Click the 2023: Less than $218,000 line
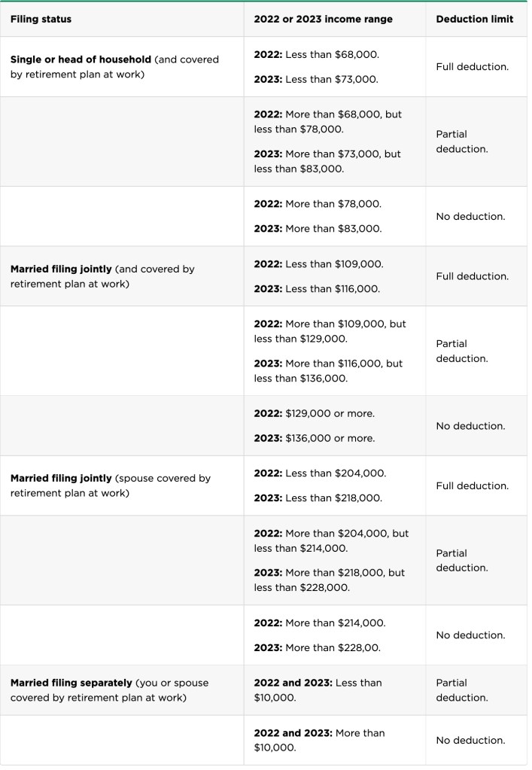This screenshot has height=770, width=532. pyautogui.click(x=318, y=498)
